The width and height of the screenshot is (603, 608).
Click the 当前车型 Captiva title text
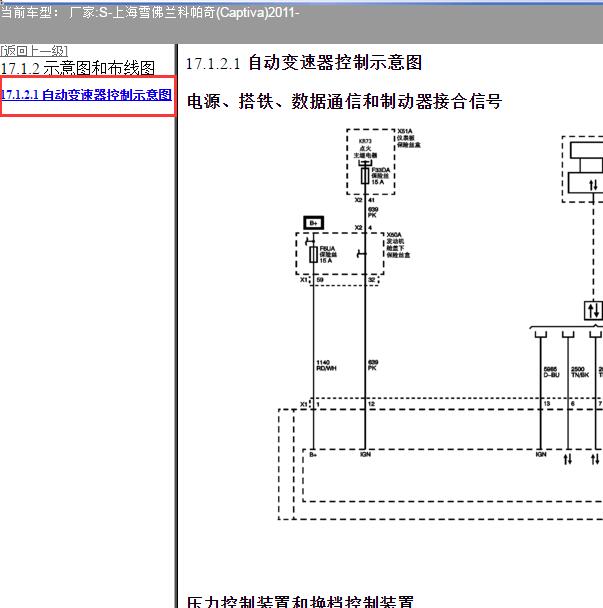click(150, 13)
